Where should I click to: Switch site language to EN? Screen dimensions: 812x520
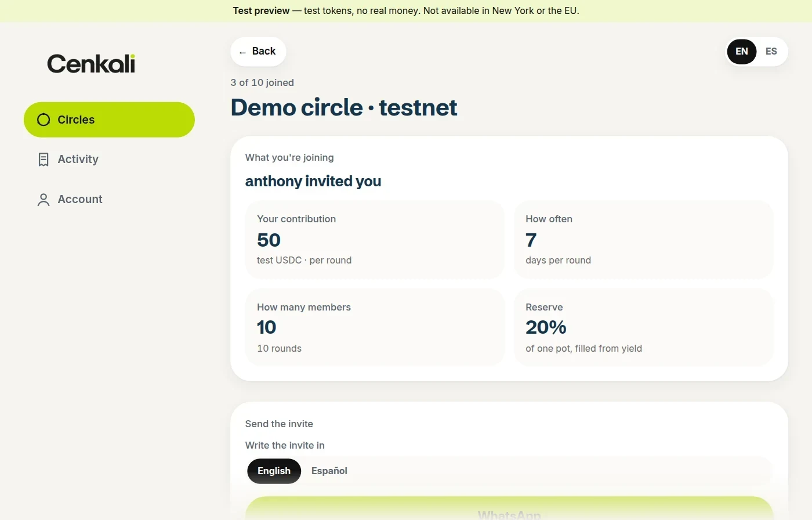click(742, 52)
